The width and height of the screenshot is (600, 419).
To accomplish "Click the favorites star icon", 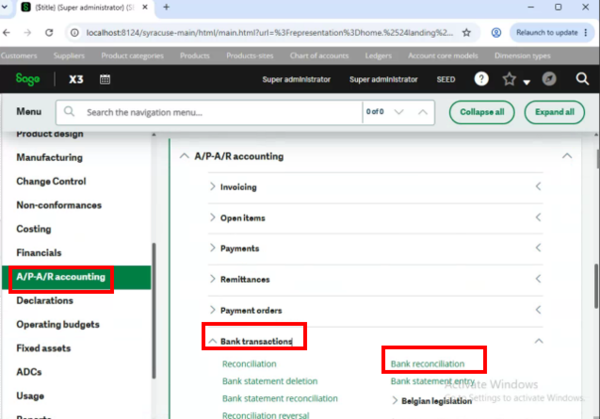I will [509, 79].
